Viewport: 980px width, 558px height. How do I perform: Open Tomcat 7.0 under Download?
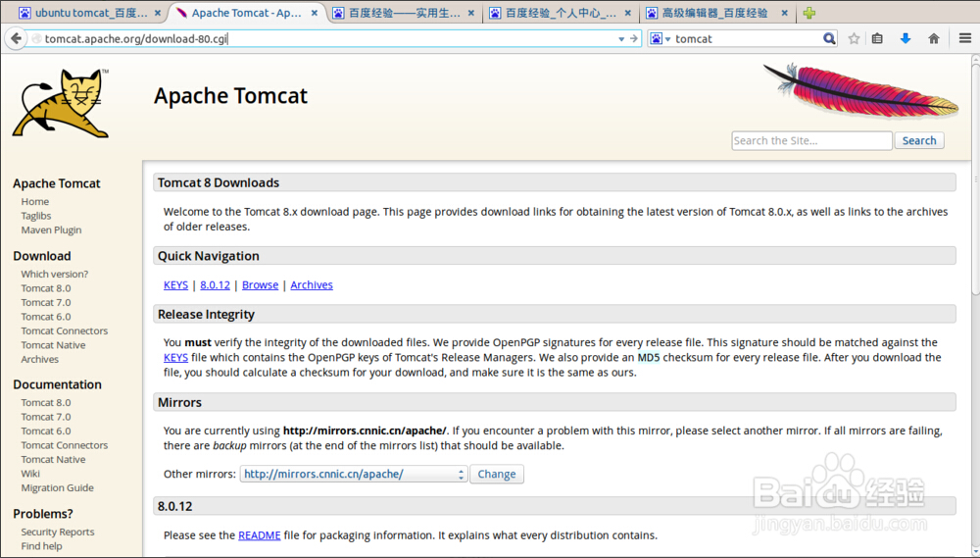46,303
